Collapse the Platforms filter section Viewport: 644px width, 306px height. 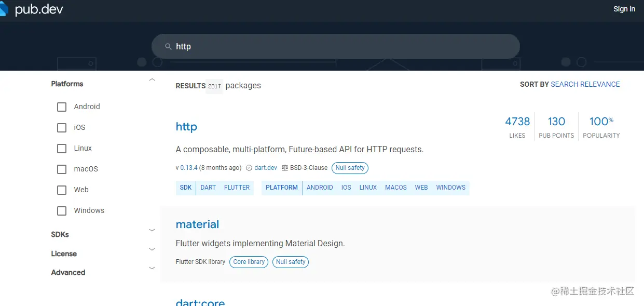tap(152, 80)
